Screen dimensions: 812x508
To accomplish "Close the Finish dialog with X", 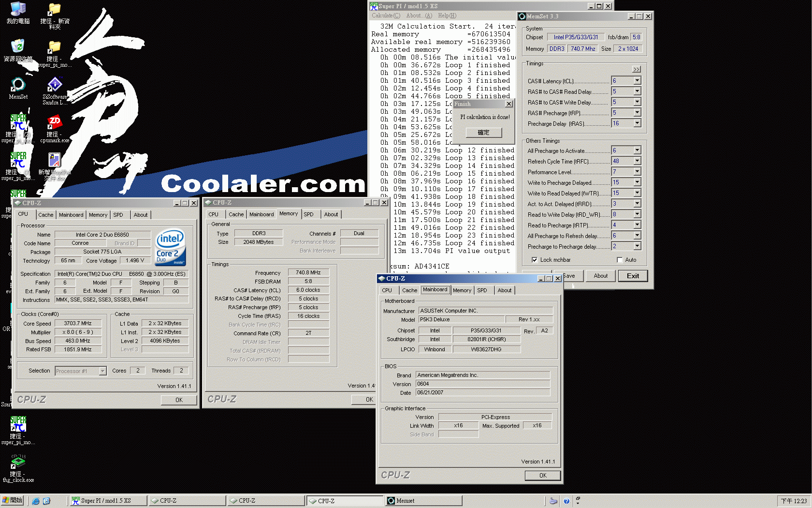I will point(508,104).
